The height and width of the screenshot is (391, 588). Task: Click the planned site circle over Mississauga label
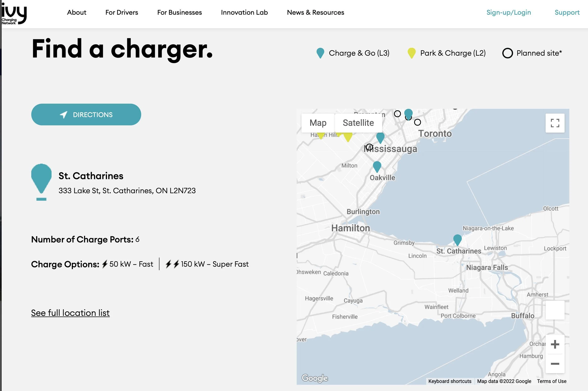(x=369, y=147)
